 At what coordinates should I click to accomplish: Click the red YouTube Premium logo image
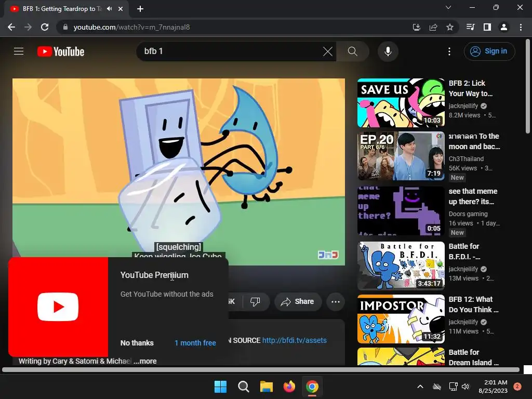tap(58, 307)
